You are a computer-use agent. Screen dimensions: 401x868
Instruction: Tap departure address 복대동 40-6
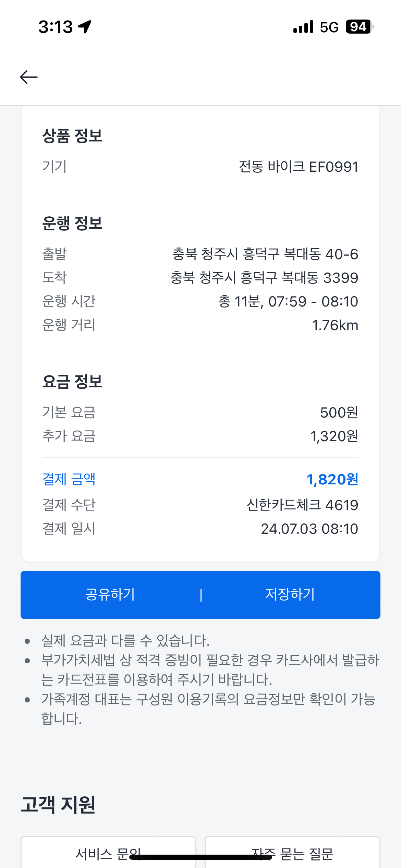pyautogui.click(x=265, y=254)
